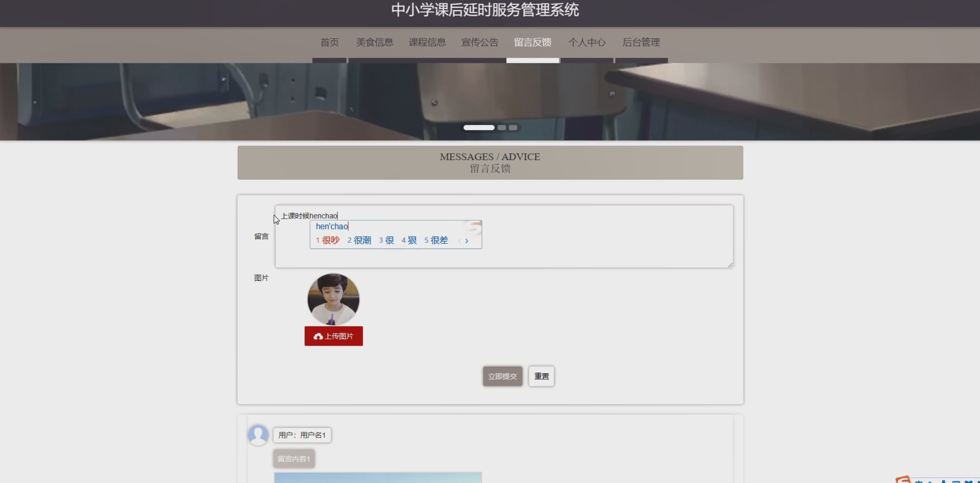The image size is (980, 483).
Task: Go to 美食信息 page
Action: 374,43
